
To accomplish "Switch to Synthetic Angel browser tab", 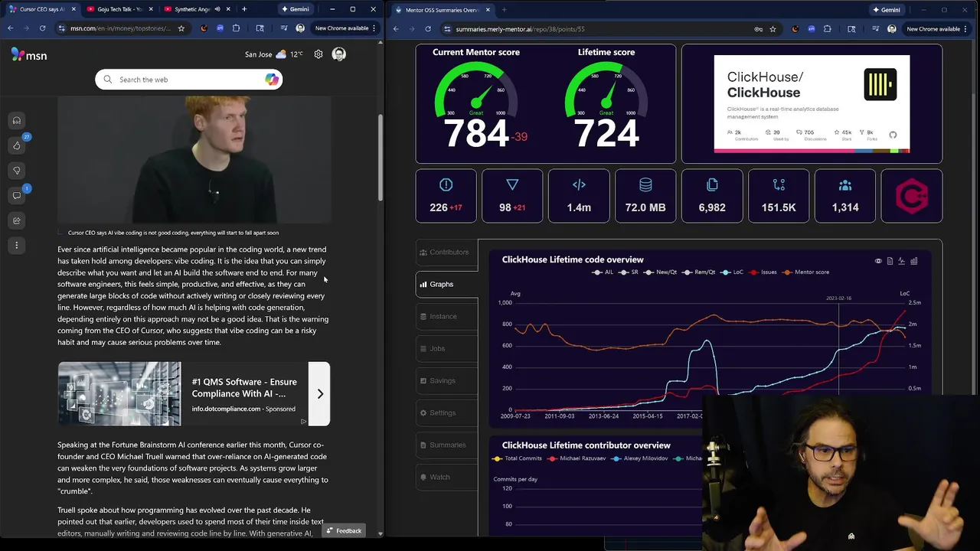I will click(196, 9).
